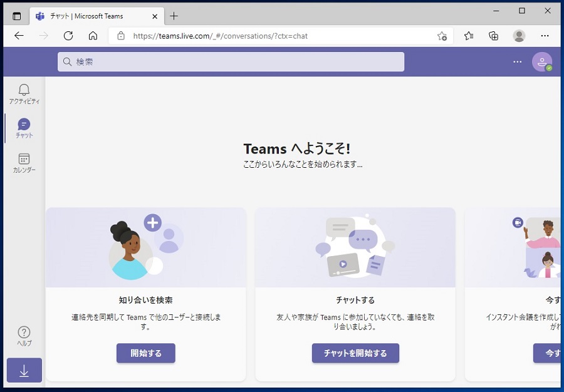Add page to favorites star icon

(x=442, y=36)
